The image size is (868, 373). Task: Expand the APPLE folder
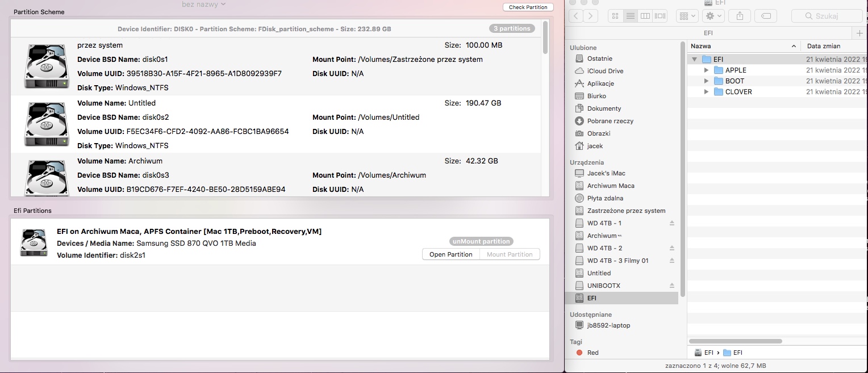(706, 70)
